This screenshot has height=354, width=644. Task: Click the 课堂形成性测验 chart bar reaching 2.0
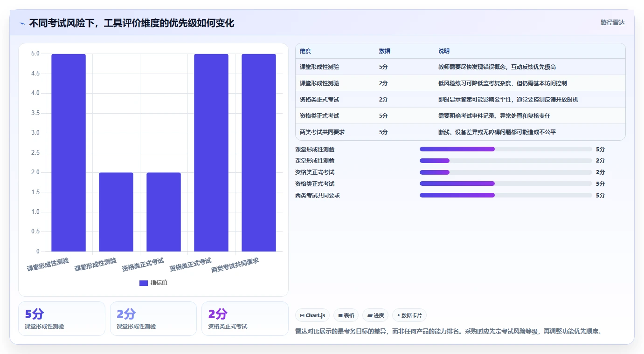tap(116, 212)
